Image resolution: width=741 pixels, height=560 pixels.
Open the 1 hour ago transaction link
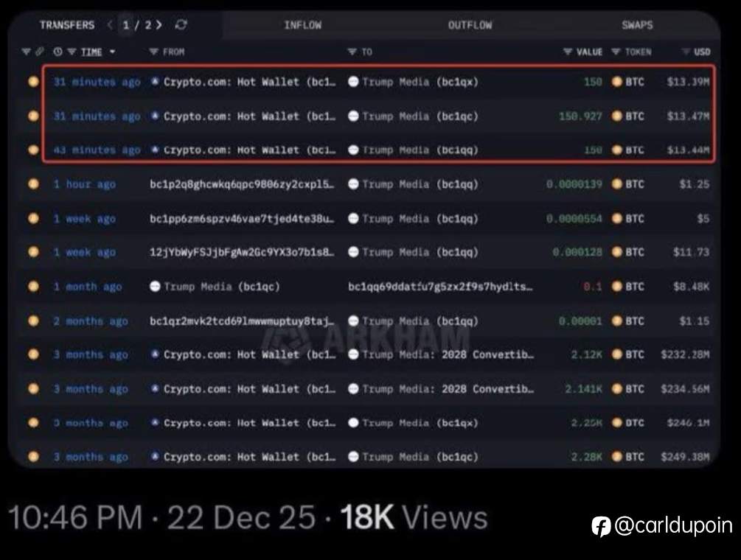tap(85, 184)
